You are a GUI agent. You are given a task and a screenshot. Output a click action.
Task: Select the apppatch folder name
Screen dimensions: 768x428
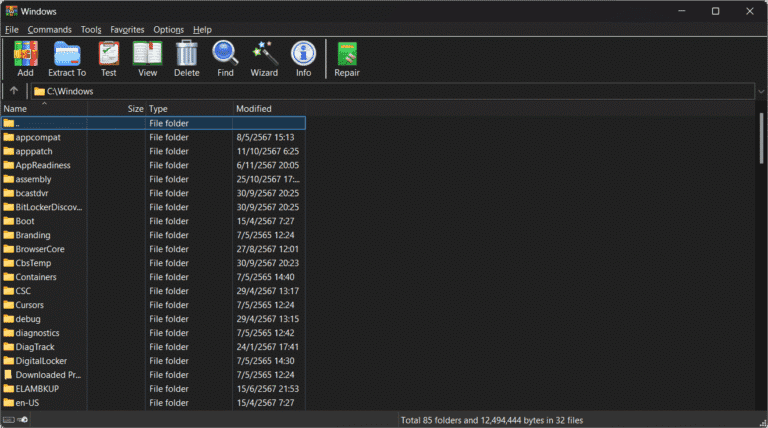(x=34, y=151)
